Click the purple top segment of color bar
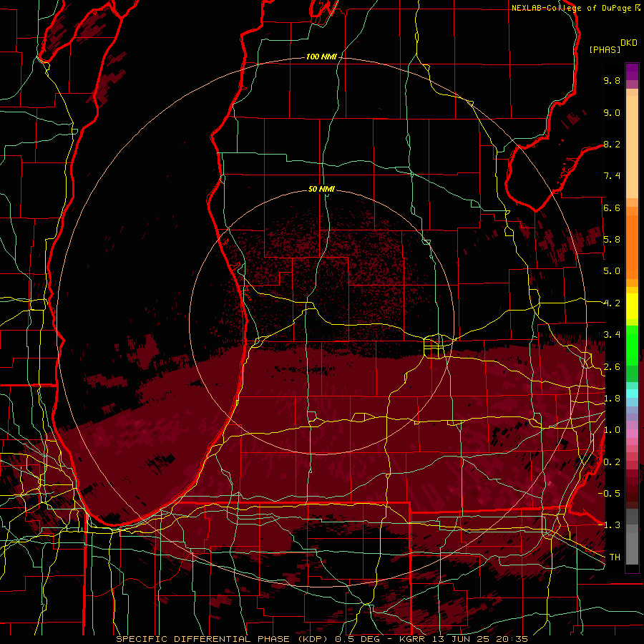This screenshot has height=644, width=644. (x=632, y=72)
